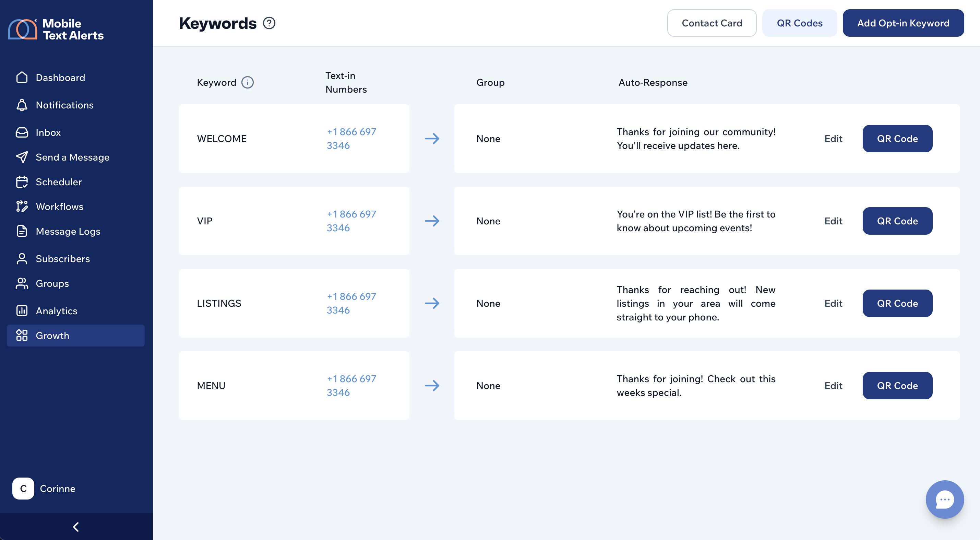Click Add Opt-in Keyword button

(903, 23)
